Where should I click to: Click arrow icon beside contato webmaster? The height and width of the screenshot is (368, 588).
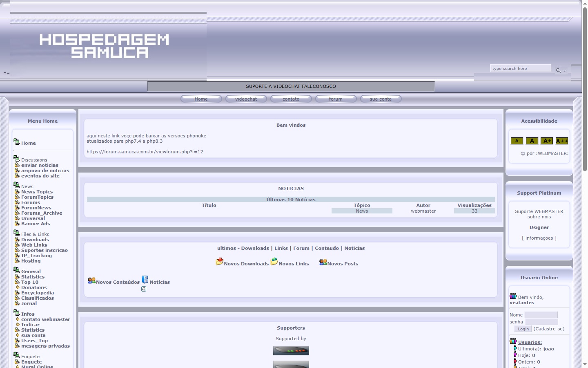point(18,319)
